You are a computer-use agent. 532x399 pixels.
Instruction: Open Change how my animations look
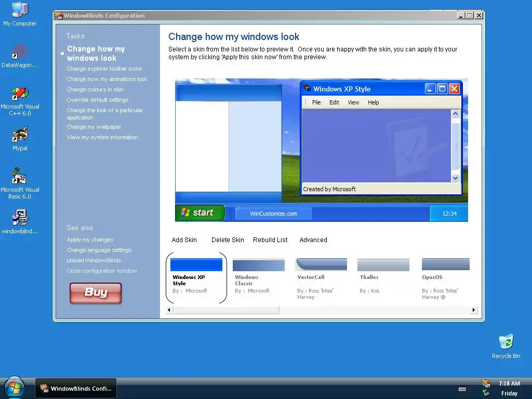(x=107, y=79)
